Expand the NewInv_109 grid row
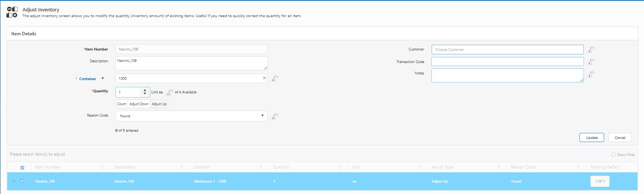 (14, 181)
